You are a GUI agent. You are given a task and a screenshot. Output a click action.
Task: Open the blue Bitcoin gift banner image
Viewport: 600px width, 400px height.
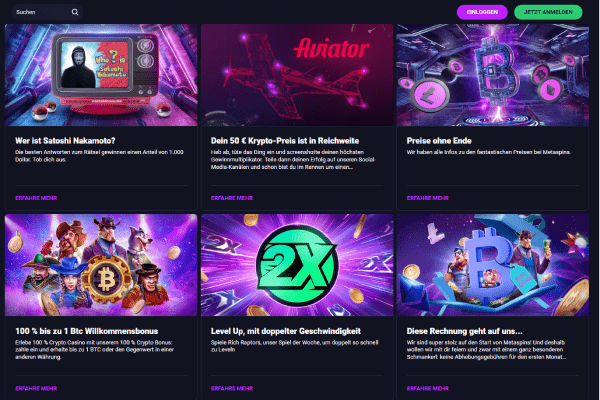[x=492, y=265]
